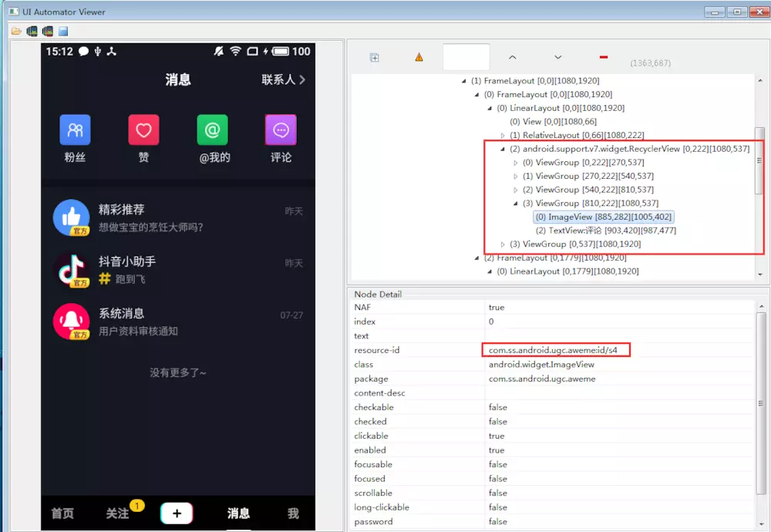This screenshot has width=771, height=532.
Task: Click the NAF property row
Action: pyautogui.click(x=553, y=308)
